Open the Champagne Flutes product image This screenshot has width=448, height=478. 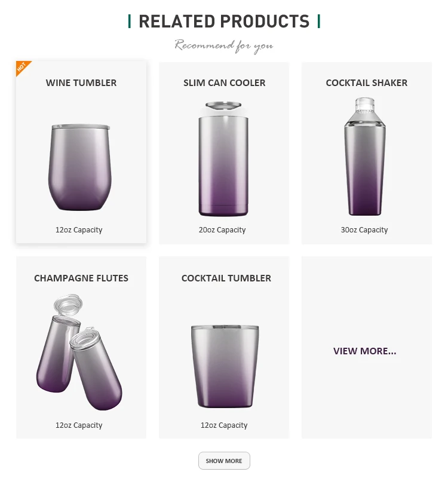pos(79,352)
